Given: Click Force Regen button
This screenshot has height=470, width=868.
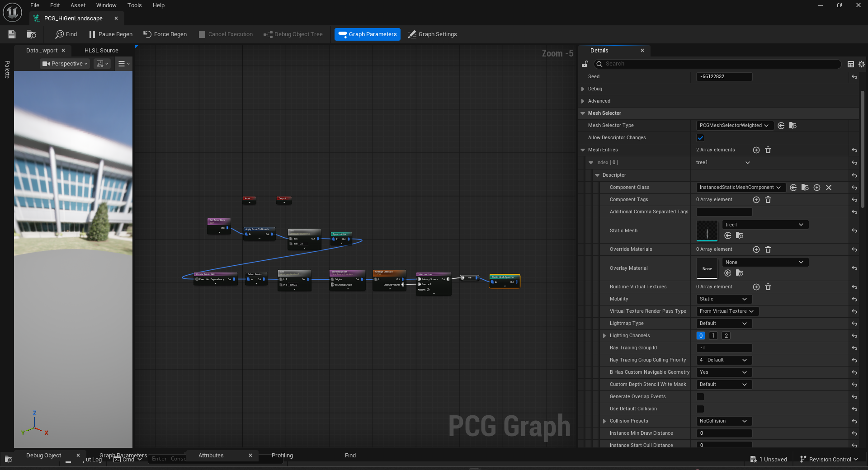Looking at the screenshot, I should coord(165,34).
